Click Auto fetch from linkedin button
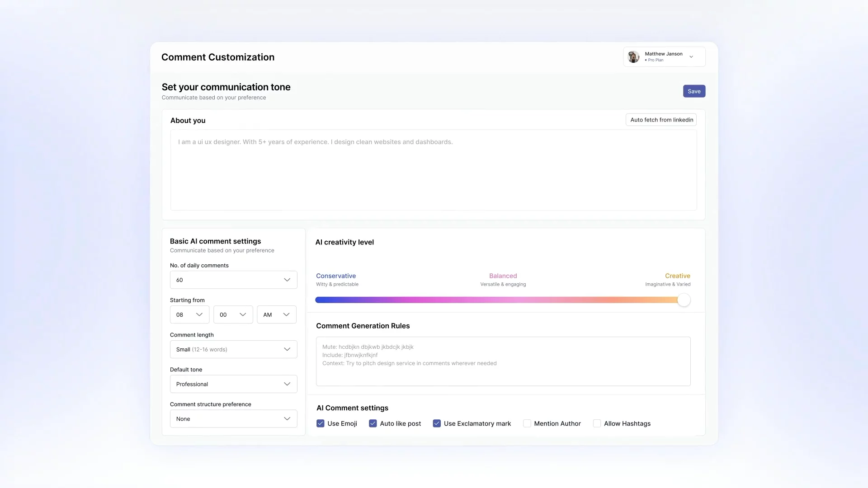The height and width of the screenshot is (488, 868). tap(661, 120)
